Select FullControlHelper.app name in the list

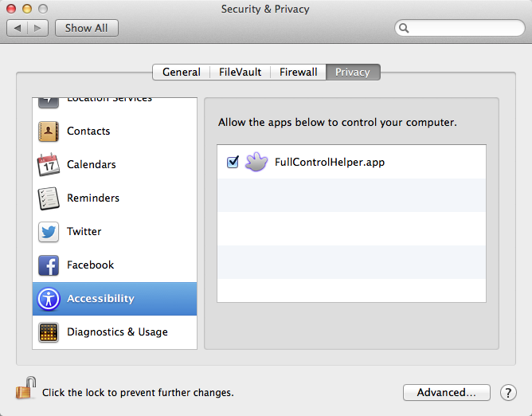tap(330, 163)
